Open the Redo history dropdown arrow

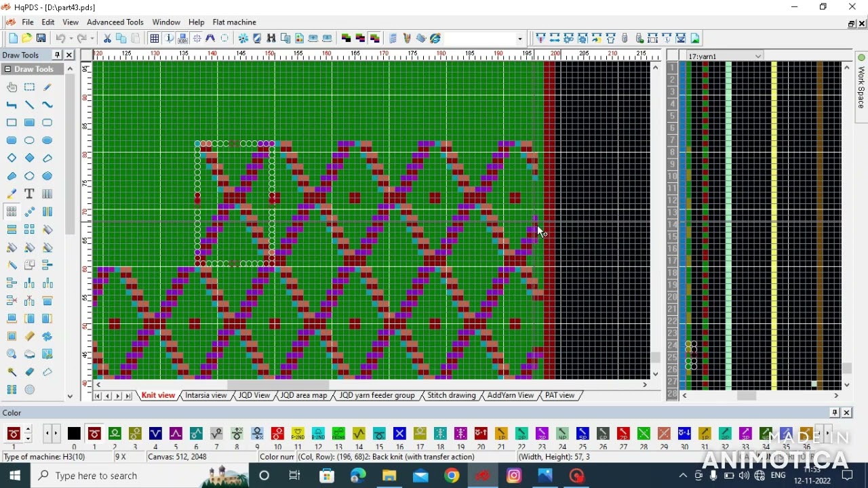(x=92, y=39)
